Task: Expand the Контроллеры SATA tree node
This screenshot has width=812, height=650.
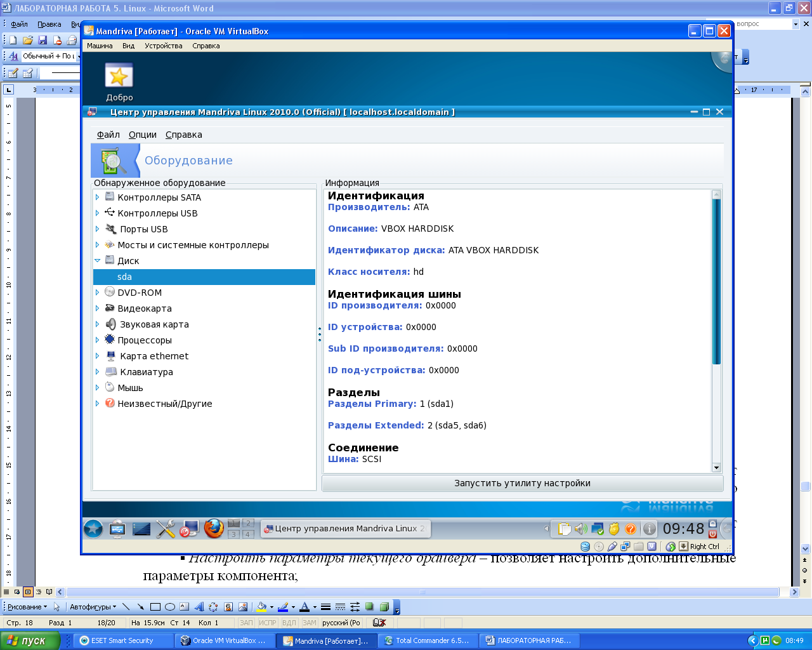Action: (97, 197)
